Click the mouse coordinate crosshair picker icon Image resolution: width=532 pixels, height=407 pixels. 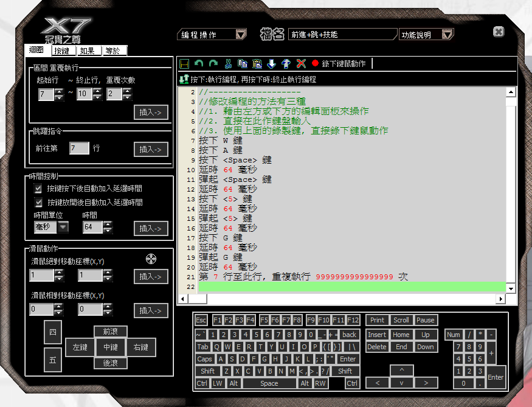(x=151, y=259)
